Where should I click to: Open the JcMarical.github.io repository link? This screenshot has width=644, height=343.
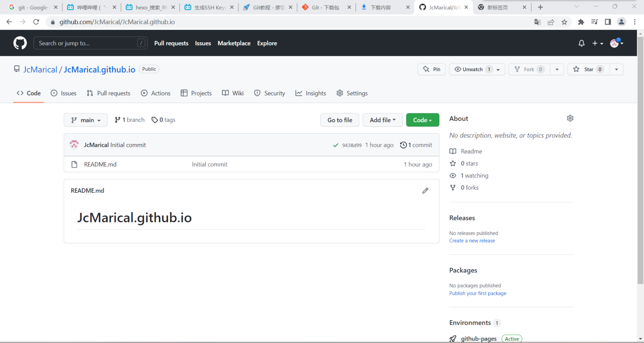point(99,70)
